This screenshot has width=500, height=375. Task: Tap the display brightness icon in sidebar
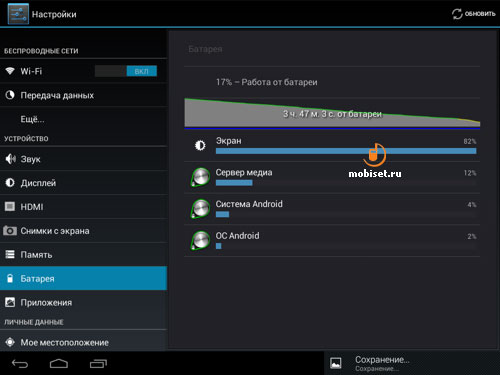coord(10,183)
